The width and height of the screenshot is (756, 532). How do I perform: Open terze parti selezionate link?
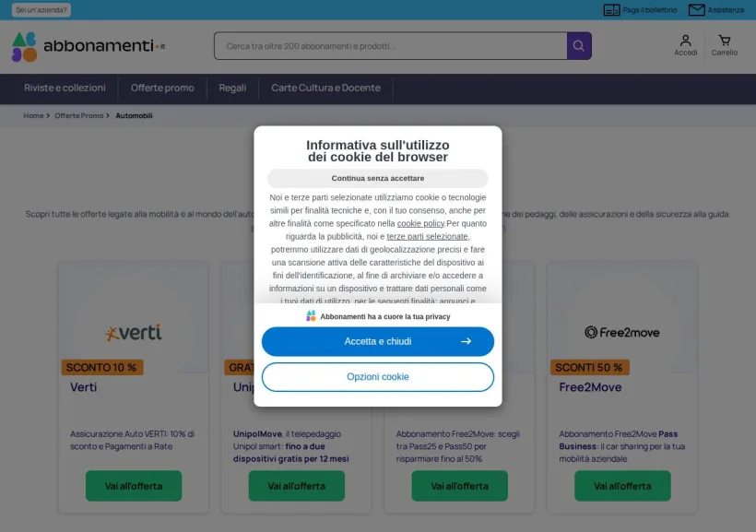tap(427, 236)
